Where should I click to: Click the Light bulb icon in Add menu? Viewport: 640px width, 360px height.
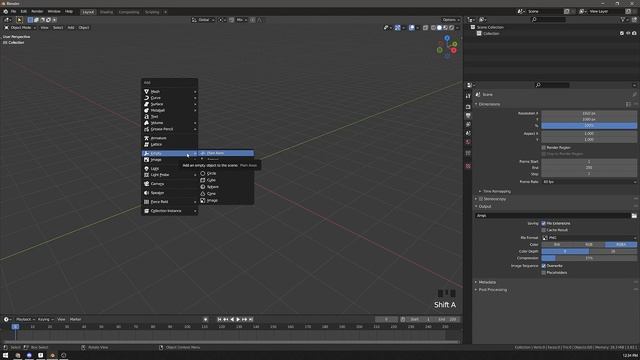click(146, 168)
